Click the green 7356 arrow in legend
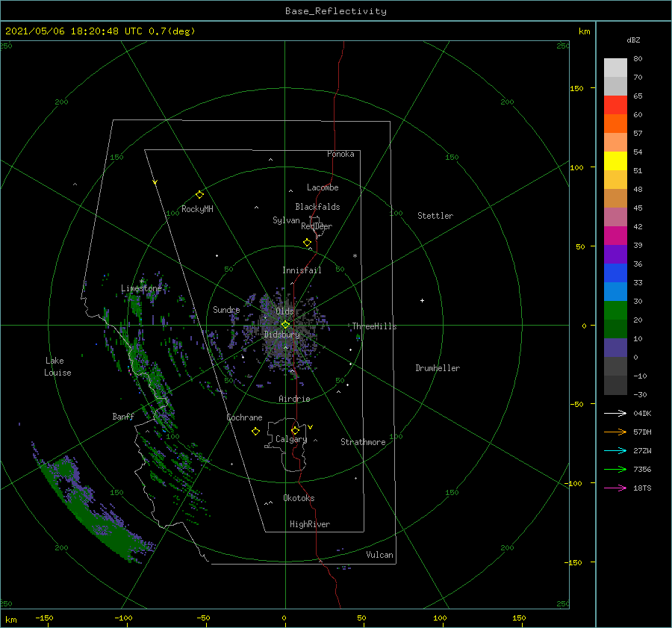Viewport: 672px width, 628px height. (x=615, y=470)
